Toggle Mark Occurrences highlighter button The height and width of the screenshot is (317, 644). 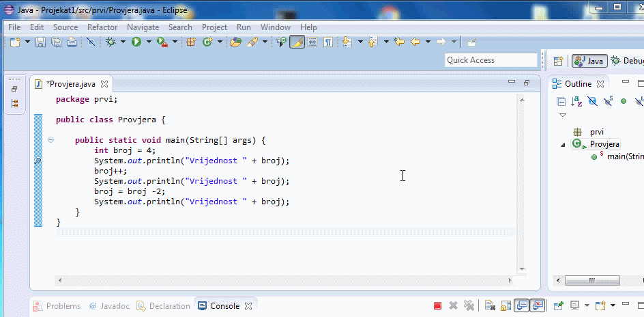pyautogui.click(x=297, y=42)
